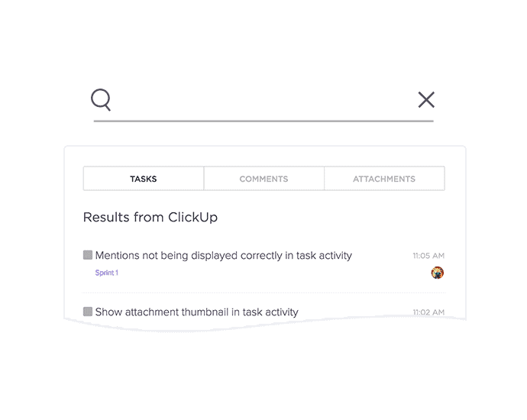
Task: Open task 'Show attachment thumbnail in task activity'
Action: click(x=197, y=312)
